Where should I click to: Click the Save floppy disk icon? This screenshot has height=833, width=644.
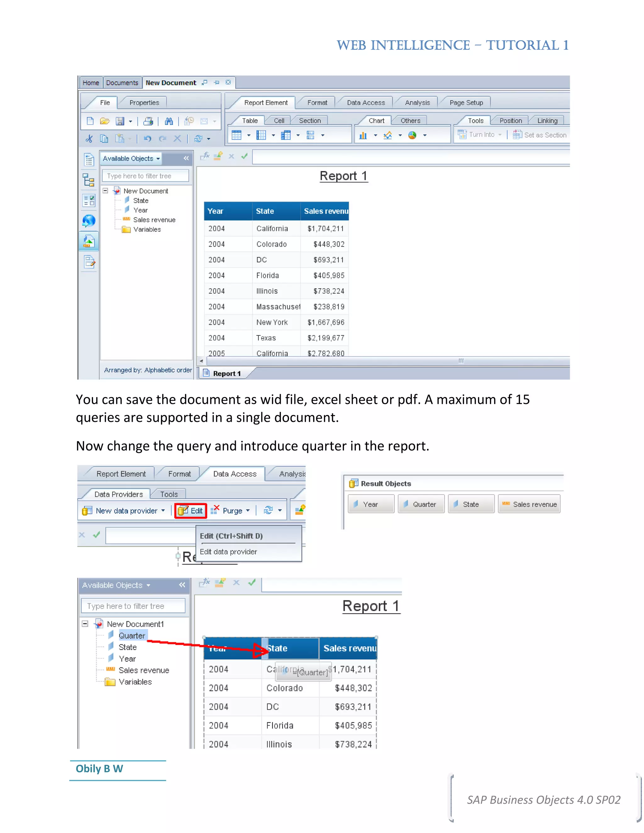point(120,121)
